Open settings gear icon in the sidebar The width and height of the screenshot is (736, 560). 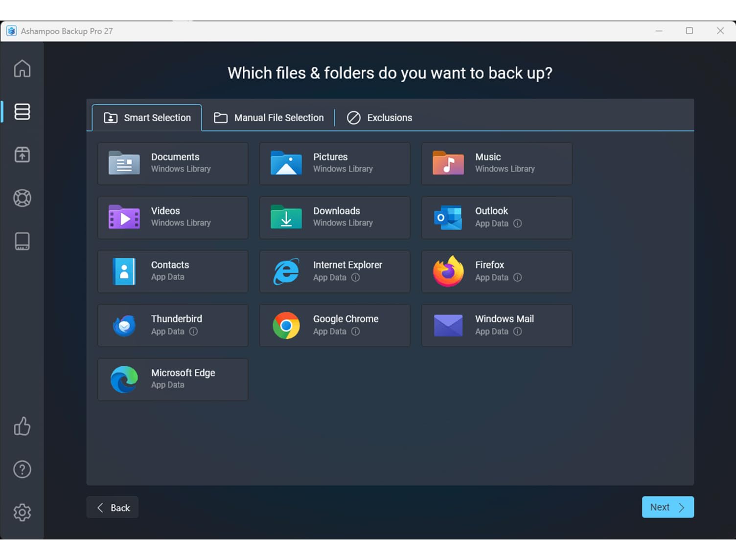(22, 513)
